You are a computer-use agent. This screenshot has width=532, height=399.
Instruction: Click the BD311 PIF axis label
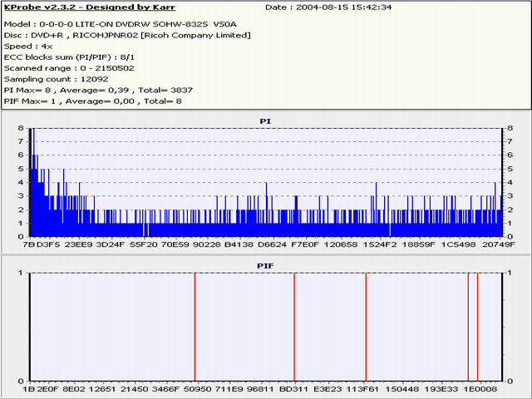coord(293,389)
